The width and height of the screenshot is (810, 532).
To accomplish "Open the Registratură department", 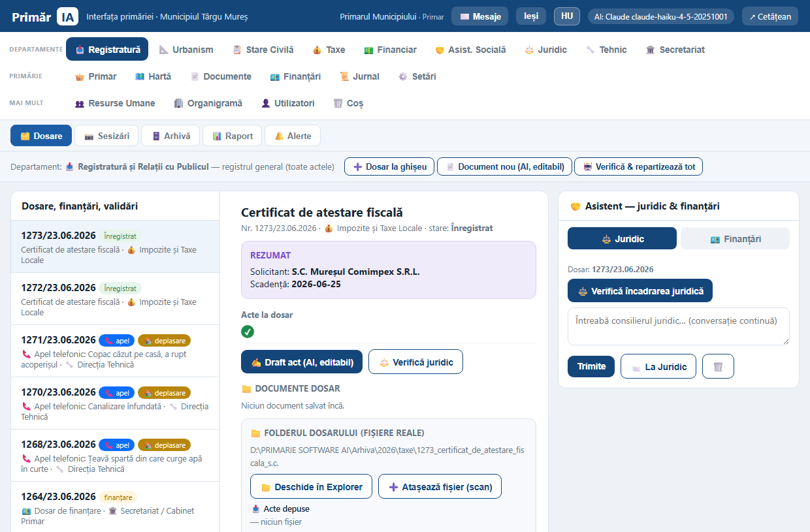I will (x=107, y=50).
